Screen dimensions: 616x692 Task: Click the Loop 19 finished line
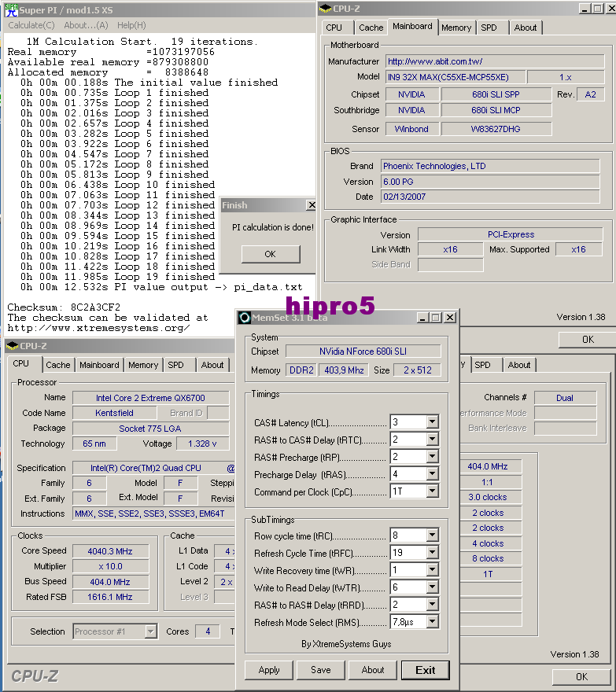[117, 277]
